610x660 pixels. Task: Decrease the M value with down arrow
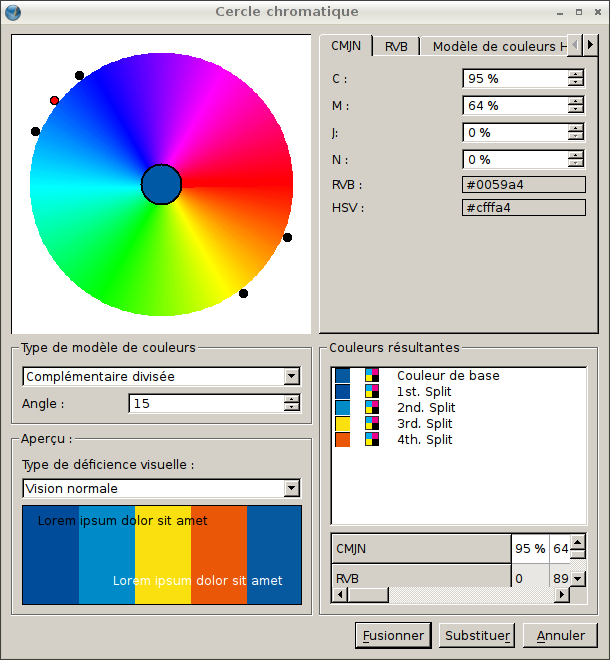[x=575, y=110]
